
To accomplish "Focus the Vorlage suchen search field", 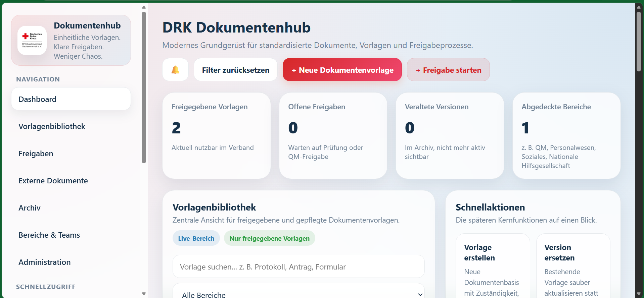I will tap(298, 266).
